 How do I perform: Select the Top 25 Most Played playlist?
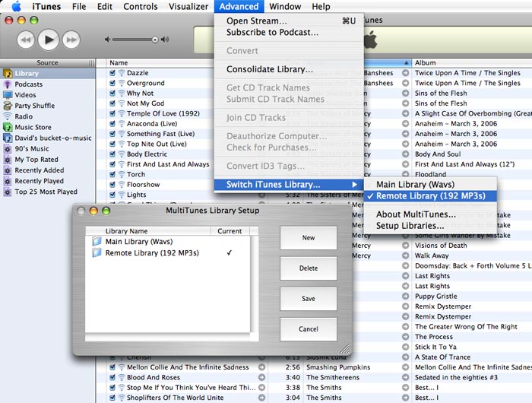coord(47,192)
